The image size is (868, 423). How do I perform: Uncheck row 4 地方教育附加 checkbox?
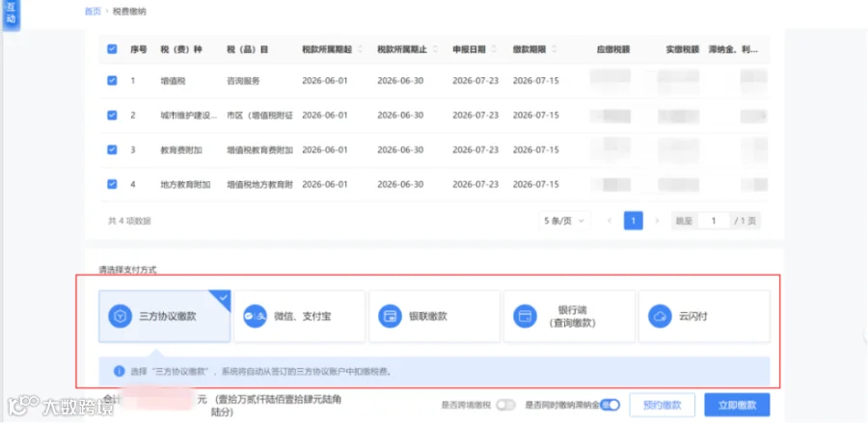112,184
